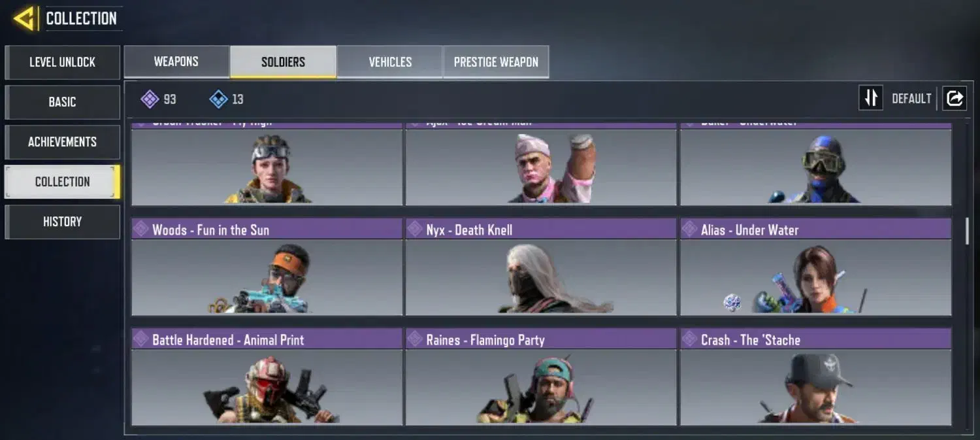Click rarity diamond icon beside Woods - Fun in the Sun

pos(140,229)
